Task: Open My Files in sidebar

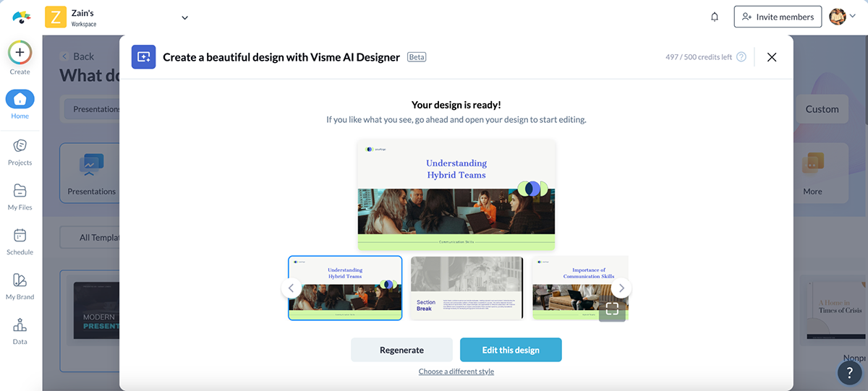Action: click(x=20, y=197)
